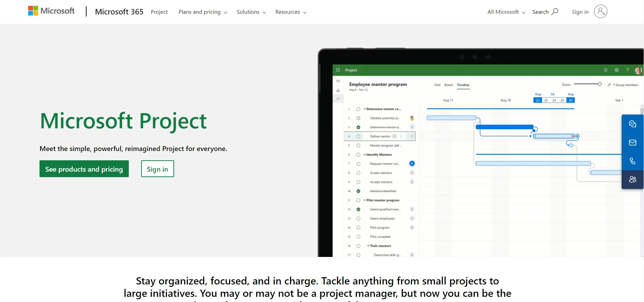Open the settings gear in Project header

pyautogui.click(x=617, y=70)
